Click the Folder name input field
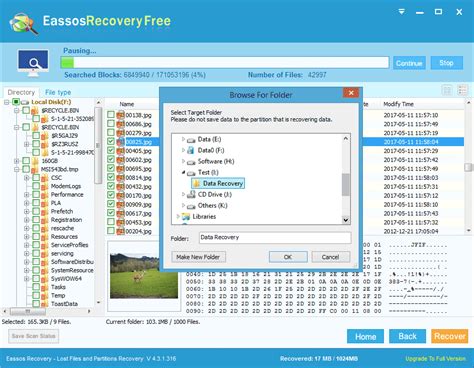The width and height of the screenshot is (474, 368). point(275,238)
